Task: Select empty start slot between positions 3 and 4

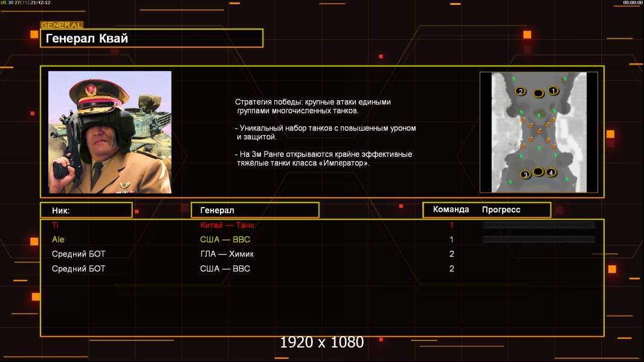Action: point(538,172)
